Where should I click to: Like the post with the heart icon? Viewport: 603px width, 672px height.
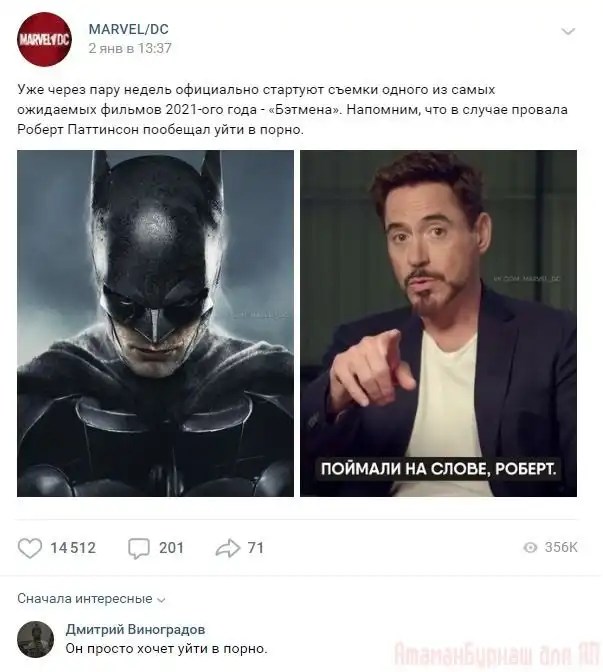[30, 548]
